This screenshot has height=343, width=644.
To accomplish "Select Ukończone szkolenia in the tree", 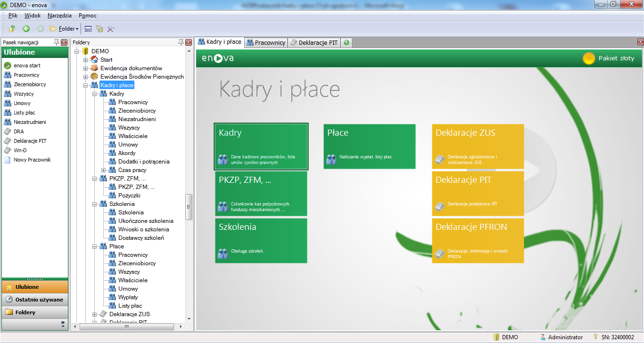I will (x=146, y=221).
